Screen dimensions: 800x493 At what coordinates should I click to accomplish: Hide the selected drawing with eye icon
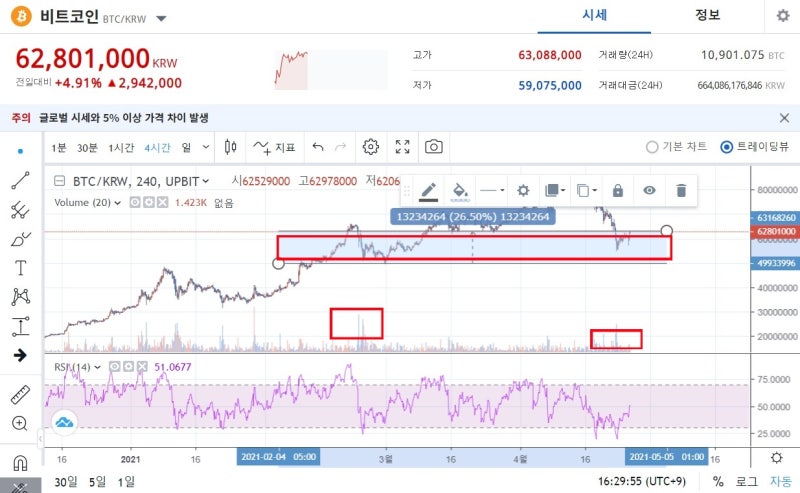point(649,190)
